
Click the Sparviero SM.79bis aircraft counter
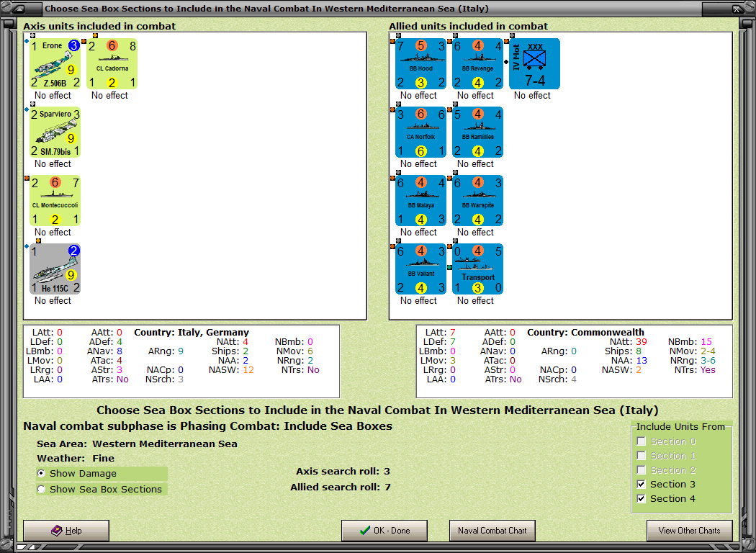(55, 132)
